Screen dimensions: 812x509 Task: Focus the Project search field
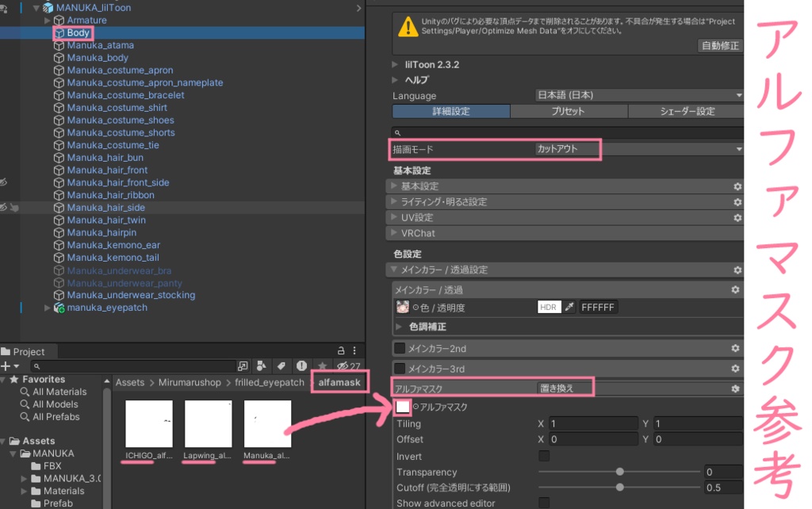[x=133, y=366]
